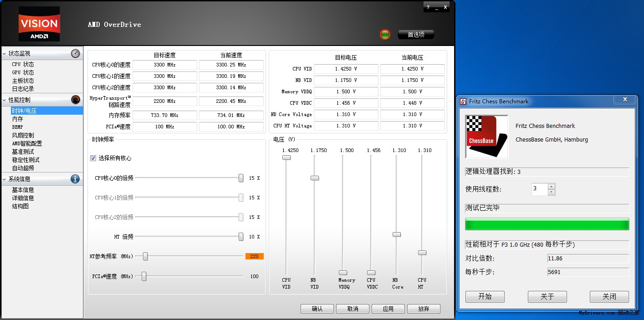Viewport: 644px width, 320px height.
Task: Open 自动超频 in the sidebar
Action: [x=23, y=168]
